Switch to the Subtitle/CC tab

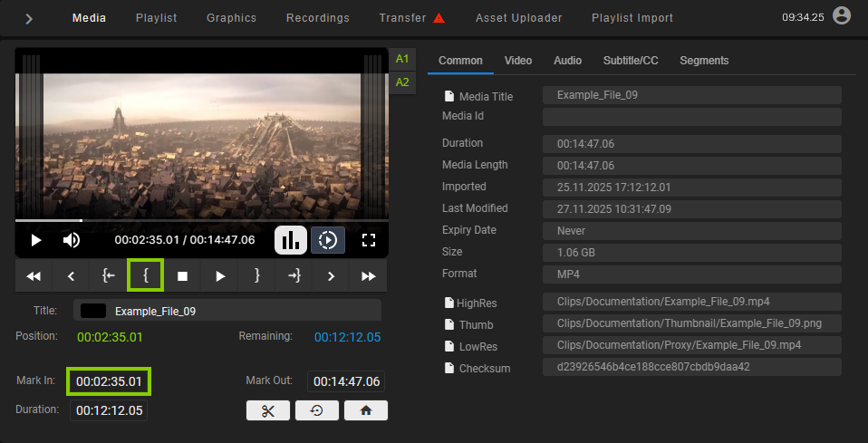(631, 61)
